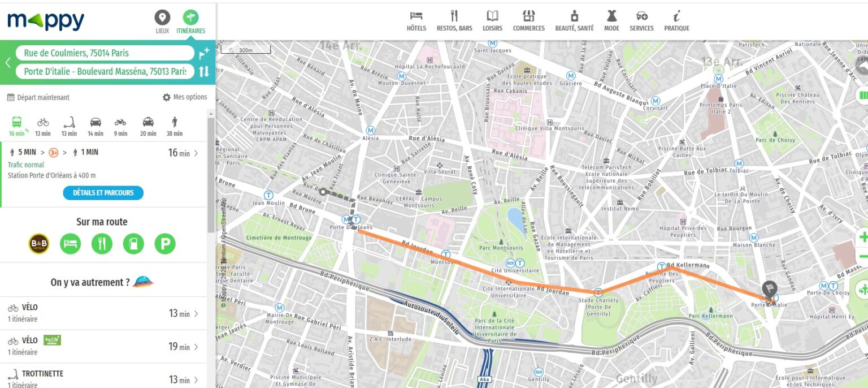The image size is (868, 388).
Task: Open the Beauté, Santé category
Action: click(574, 21)
